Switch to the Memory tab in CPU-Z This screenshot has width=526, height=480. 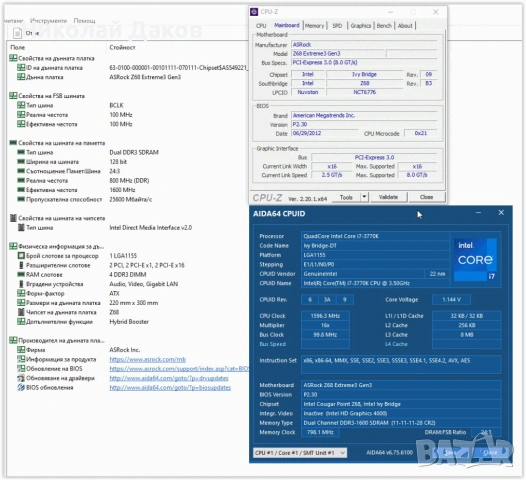coord(314,26)
